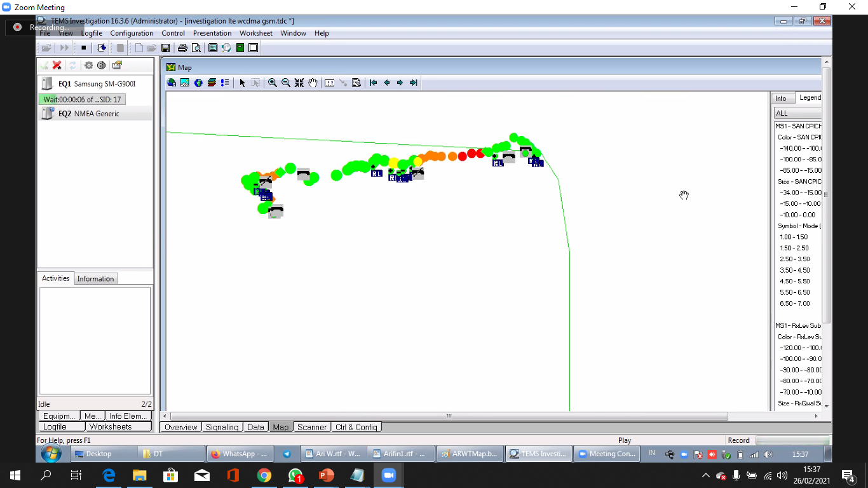Viewport: 868px width, 488px height.
Task: Click the horizontal map scrollbar
Action: pyautogui.click(x=449, y=416)
